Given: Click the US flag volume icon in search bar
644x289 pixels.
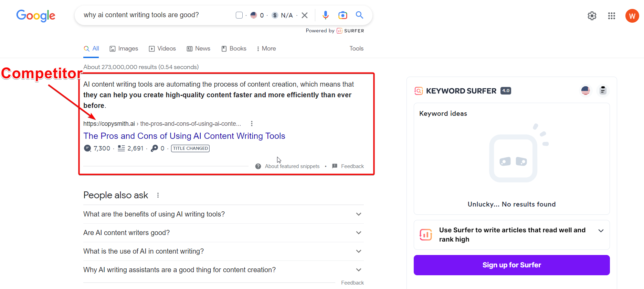Looking at the screenshot, I should 254,15.
